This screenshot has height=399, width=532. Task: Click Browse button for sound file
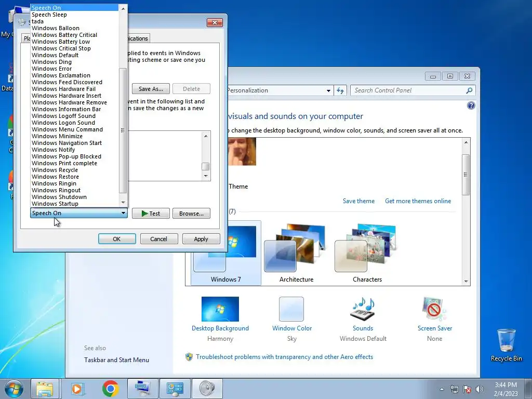191,214
